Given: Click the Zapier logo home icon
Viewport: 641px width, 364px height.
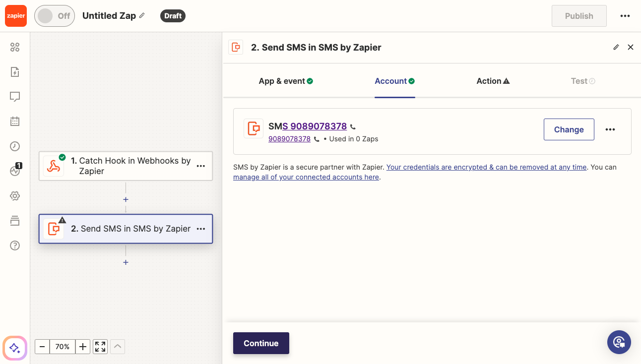Looking at the screenshot, I should pyautogui.click(x=15, y=16).
